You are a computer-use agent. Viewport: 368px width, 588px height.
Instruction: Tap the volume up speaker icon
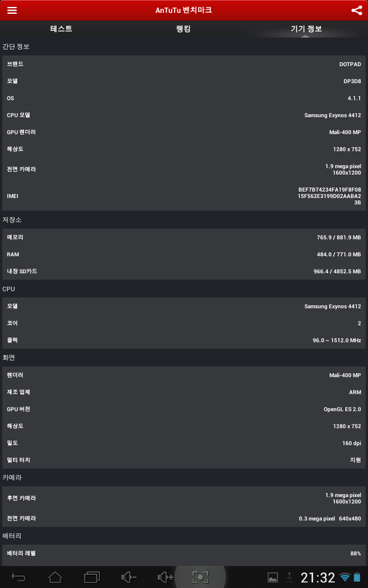(x=165, y=577)
